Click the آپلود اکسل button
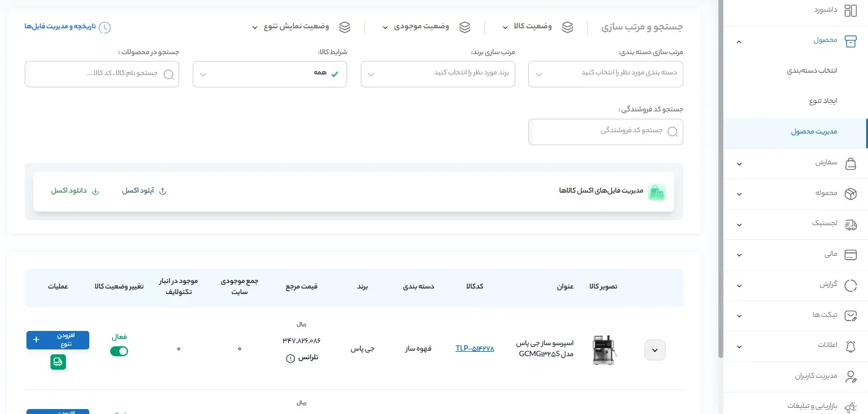The image size is (868, 414). pos(144,191)
